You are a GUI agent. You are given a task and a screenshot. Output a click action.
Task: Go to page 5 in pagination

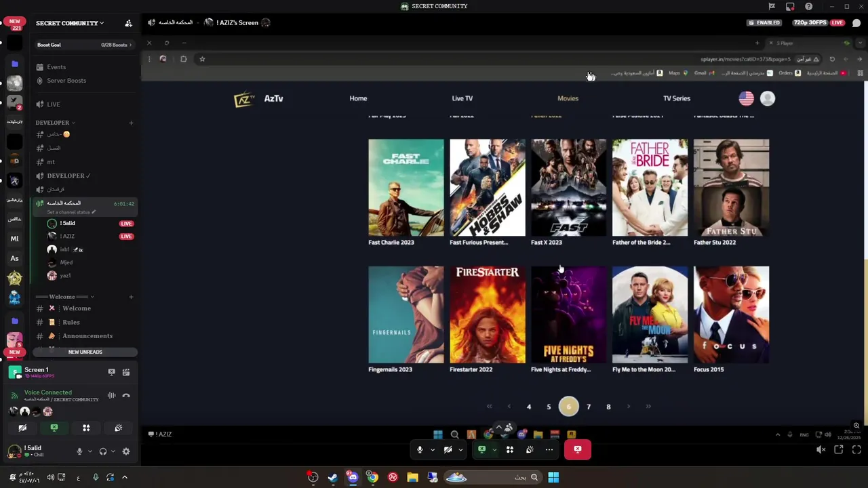pyautogui.click(x=549, y=407)
